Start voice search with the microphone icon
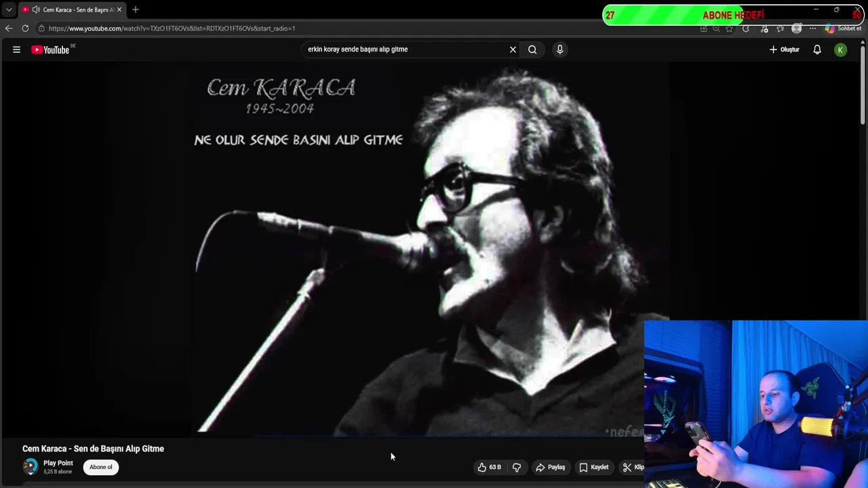This screenshot has height=488, width=868. coord(559,49)
